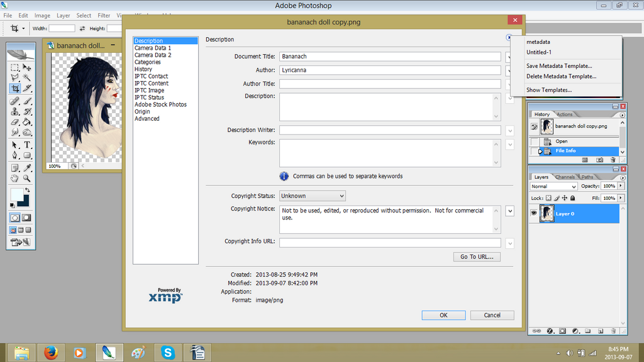
Task: Select the Path Selection arrow tool
Action: pos(15,145)
